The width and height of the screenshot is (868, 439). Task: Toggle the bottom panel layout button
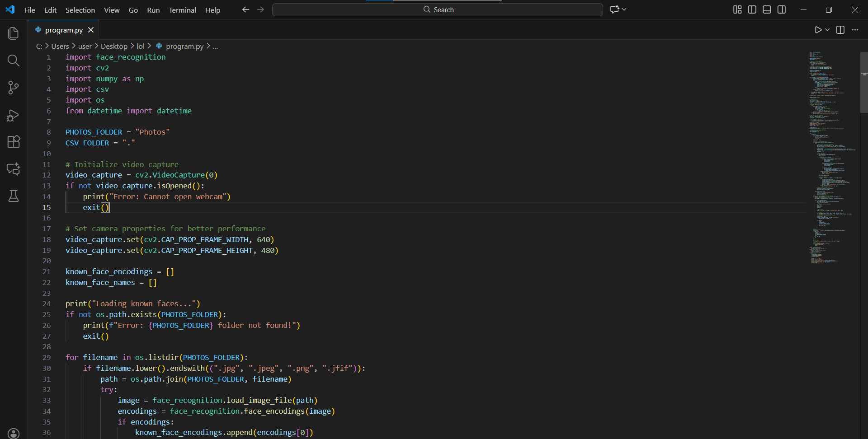point(767,9)
